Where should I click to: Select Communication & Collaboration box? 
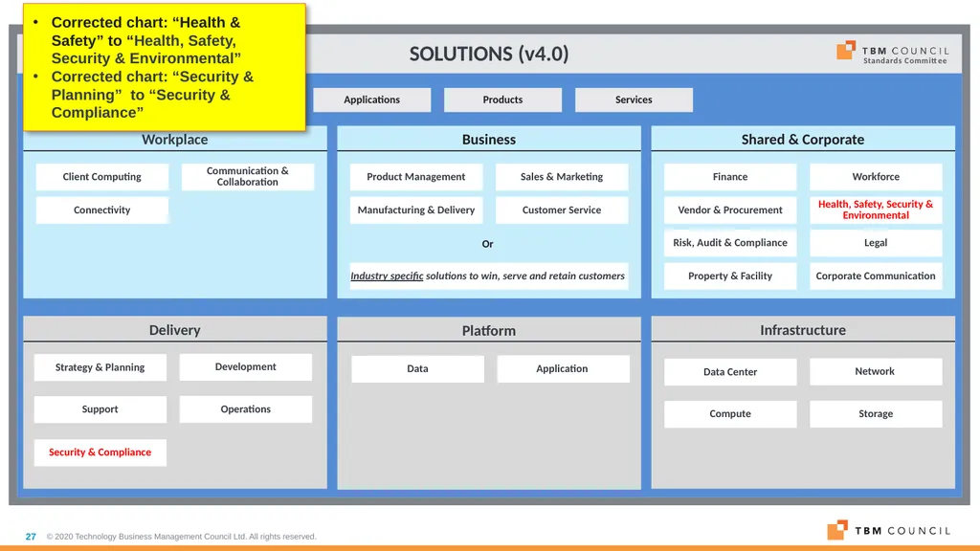tap(248, 177)
